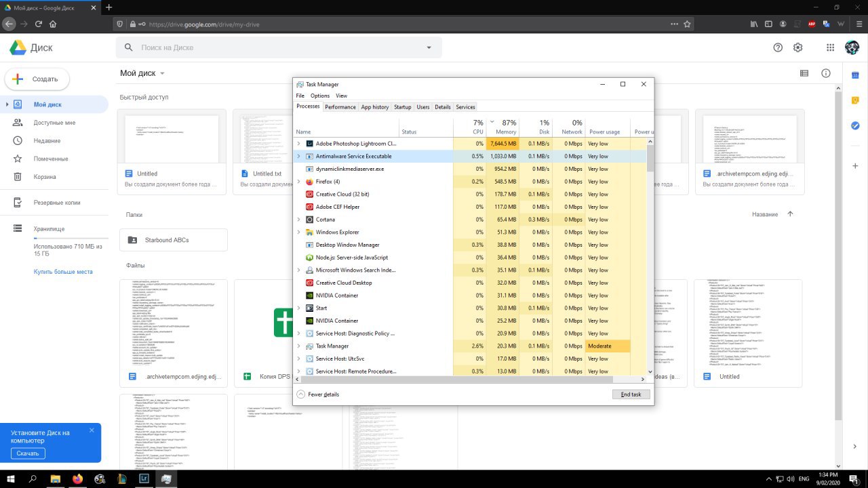
Task: Click the Создать (Create) button
Action: pos(37,79)
